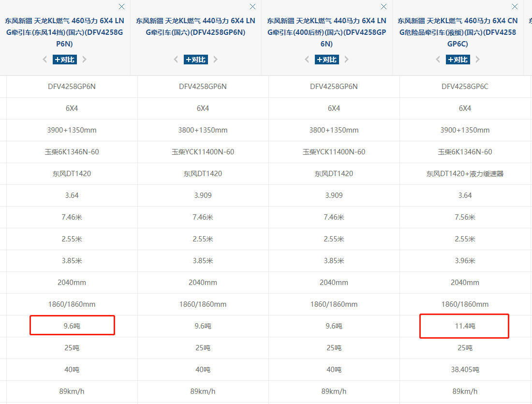Move the second 440马力 LNG column left
Viewport: 532px width, 404px height.
(x=176, y=60)
